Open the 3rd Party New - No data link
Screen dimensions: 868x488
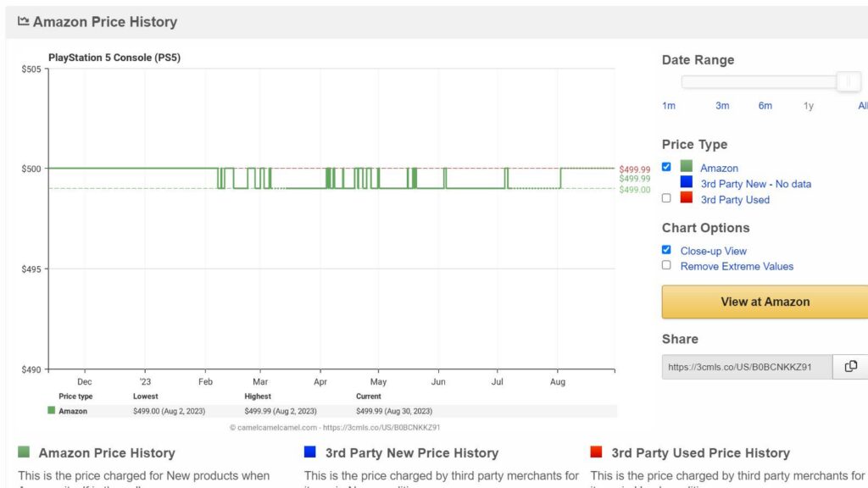(x=755, y=184)
